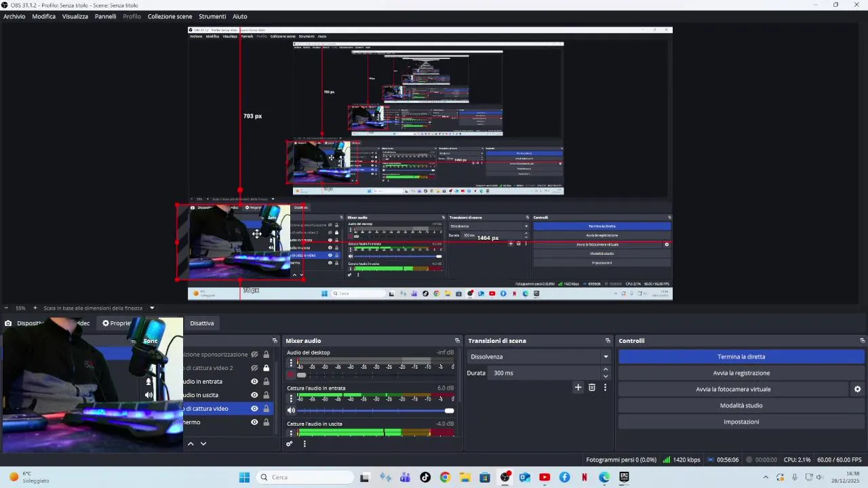Unmute the Audio del desktop channel
The width and height of the screenshot is (868, 488).
click(291, 375)
